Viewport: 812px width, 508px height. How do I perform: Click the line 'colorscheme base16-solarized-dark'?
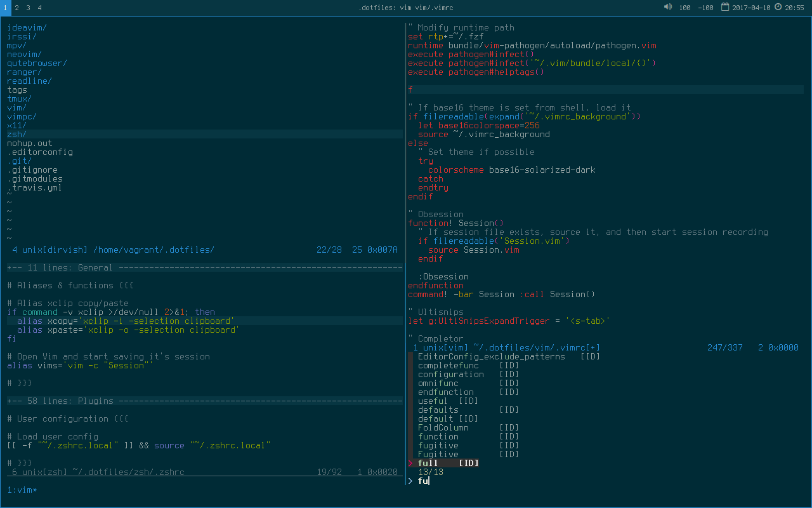coord(511,170)
